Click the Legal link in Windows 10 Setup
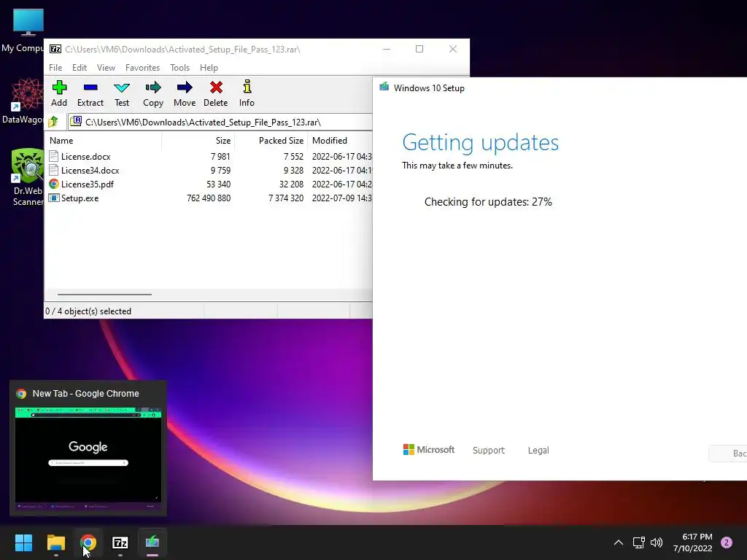The height and width of the screenshot is (560, 747). (x=538, y=450)
